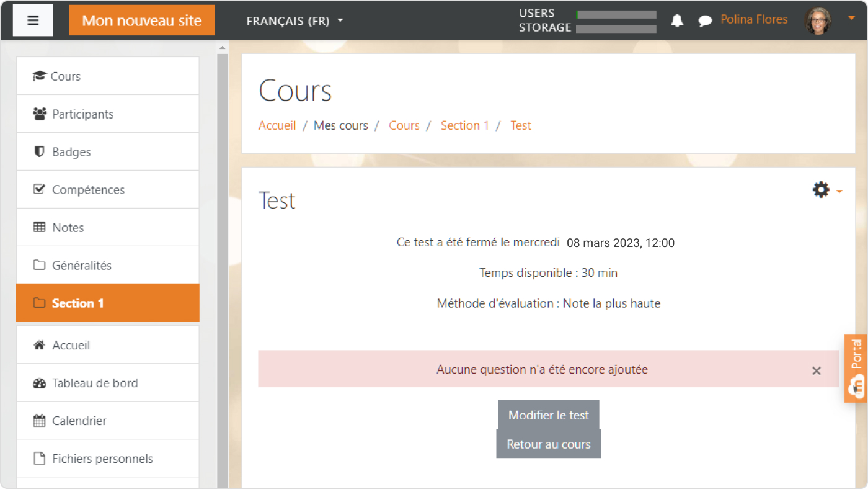Click the folder icon beside Section 1
The height and width of the screenshot is (489, 868).
click(39, 303)
